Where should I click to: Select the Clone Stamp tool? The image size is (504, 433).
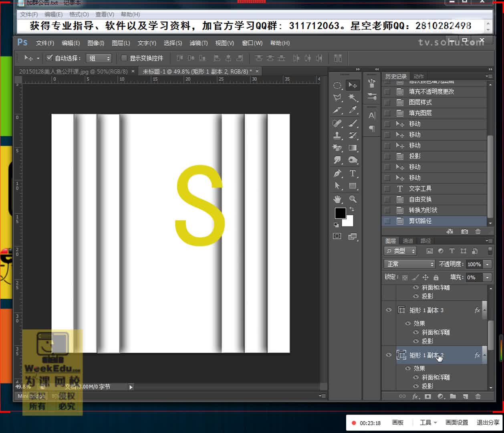[x=337, y=136]
